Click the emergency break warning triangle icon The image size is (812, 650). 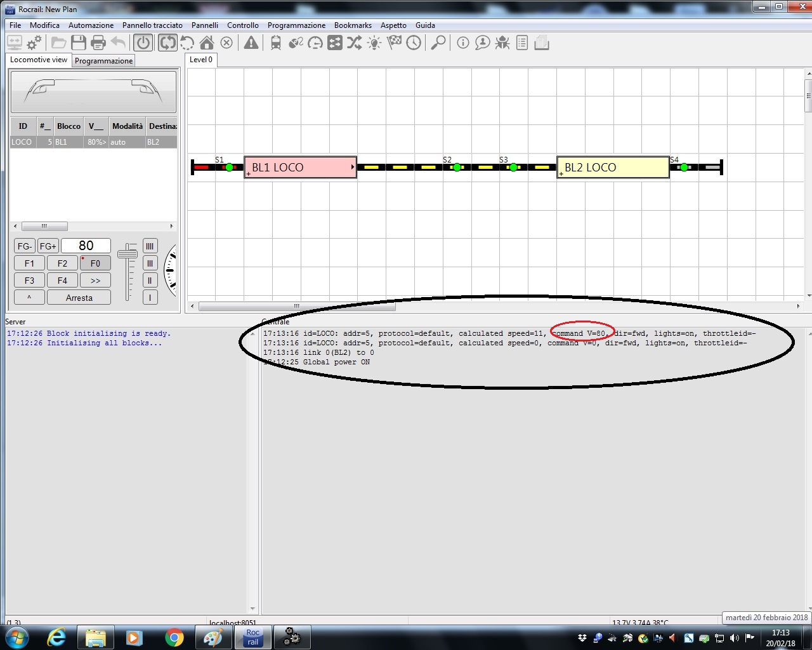coord(251,43)
